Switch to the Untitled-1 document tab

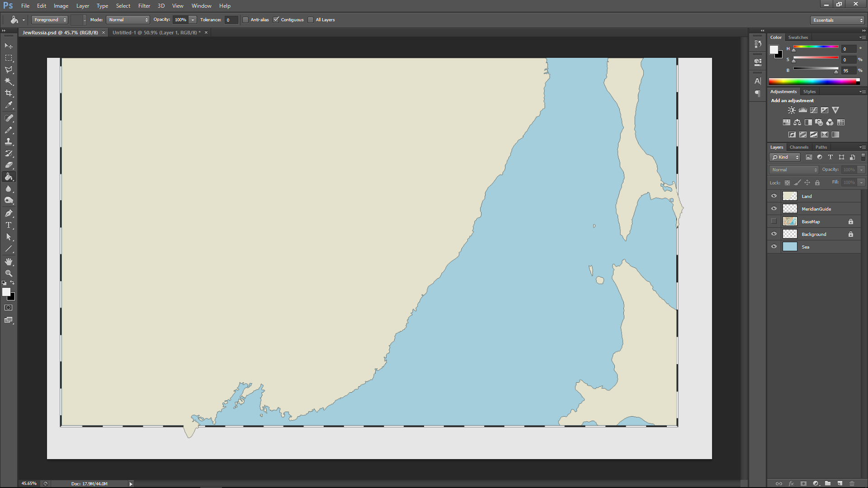(156, 33)
